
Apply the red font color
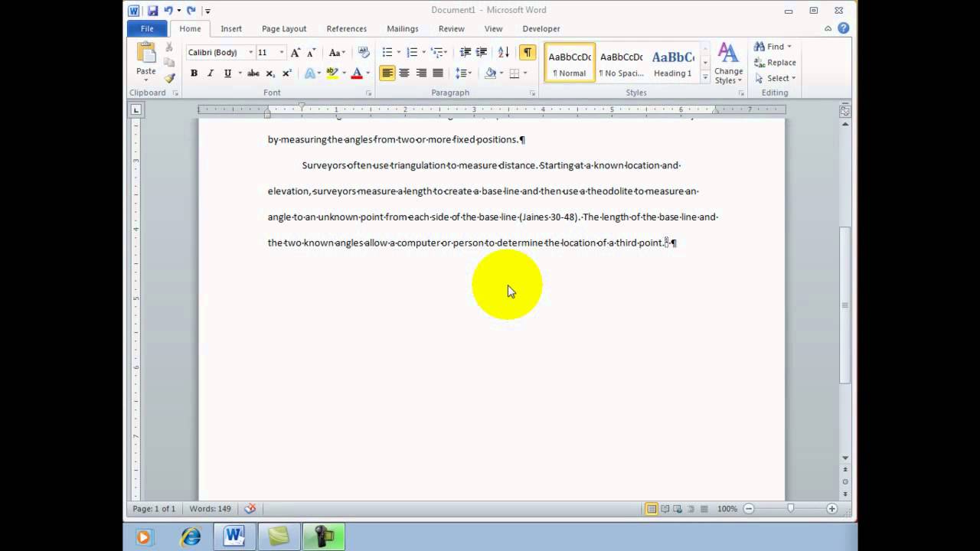[357, 73]
